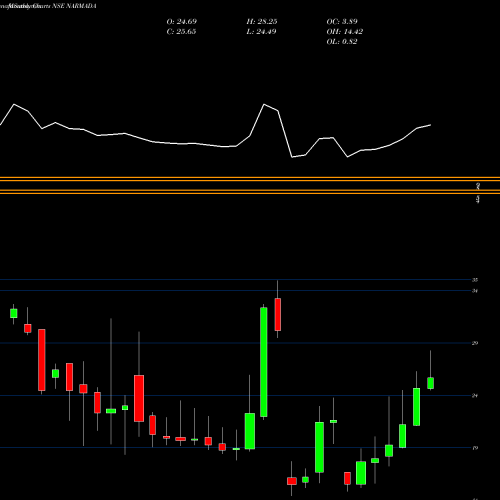Click the OC: 3.89 reading
Screen dimensions: 500x500
[342, 22]
